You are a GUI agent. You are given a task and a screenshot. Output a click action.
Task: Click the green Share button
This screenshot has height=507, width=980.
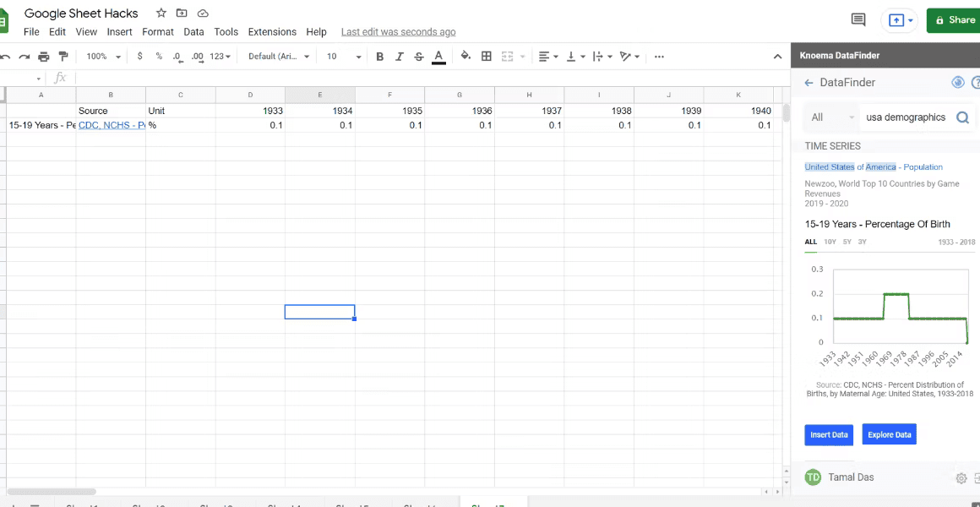(x=953, y=20)
